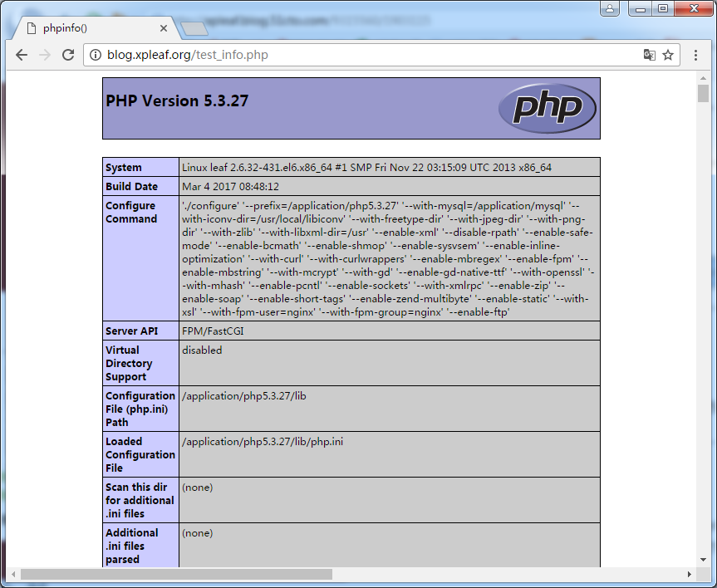Click the /application/php5.3.27/lib/php.ini value
Viewport: 717px width, 588px height.
pos(263,442)
